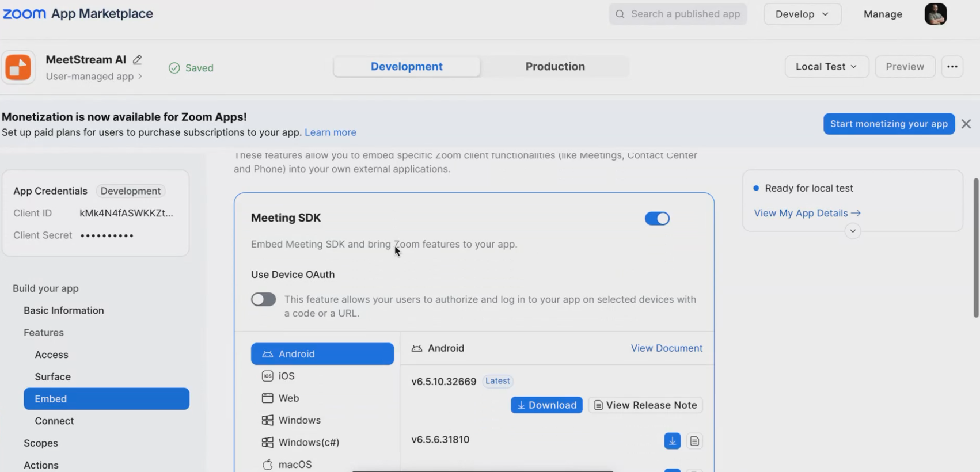
Task: Open the Features section
Action: [44, 332]
